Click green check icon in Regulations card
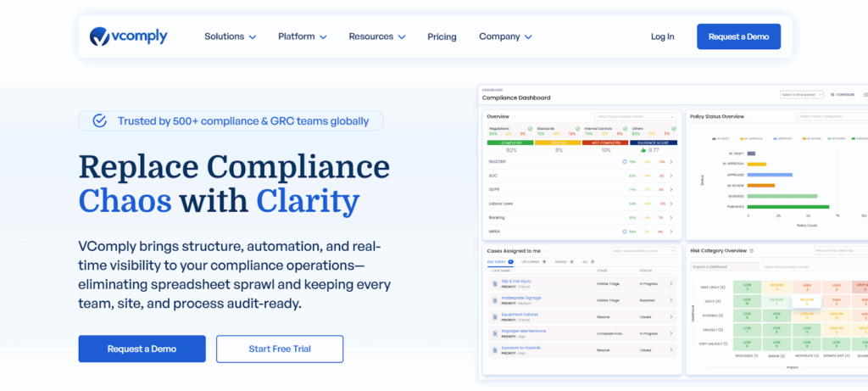The height and width of the screenshot is (391, 868). [x=530, y=129]
